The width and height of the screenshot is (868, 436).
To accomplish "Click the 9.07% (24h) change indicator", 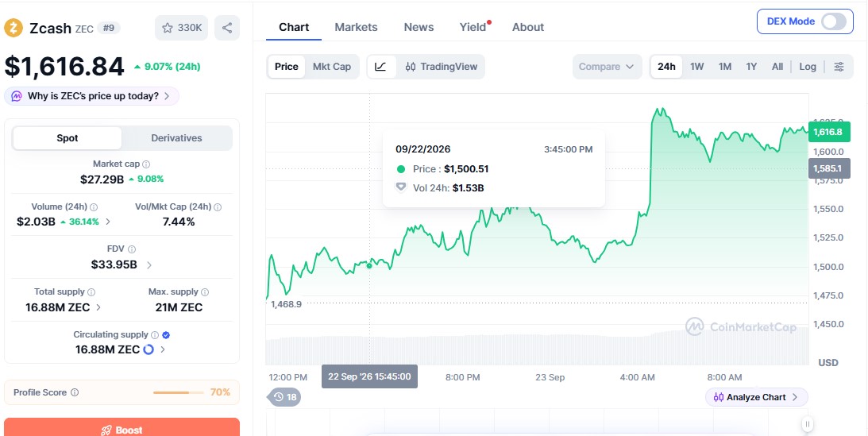I will [x=168, y=67].
